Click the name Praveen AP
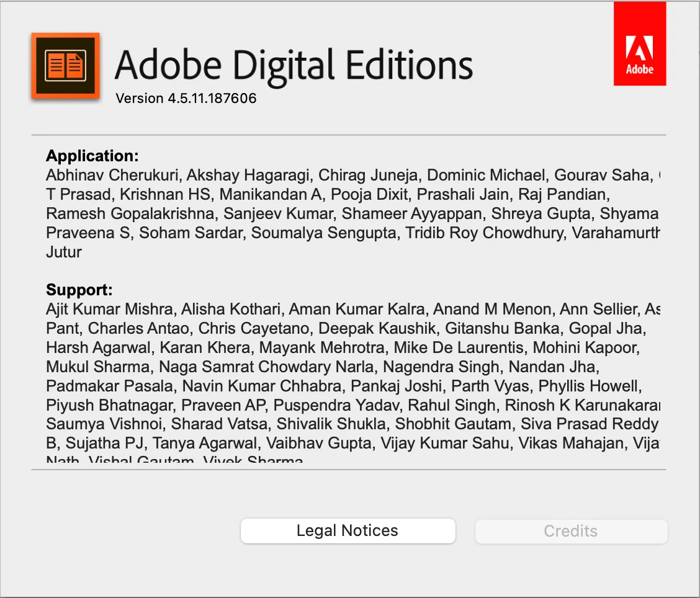The image size is (700, 598). pyautogui.click(x=223, y=404)
